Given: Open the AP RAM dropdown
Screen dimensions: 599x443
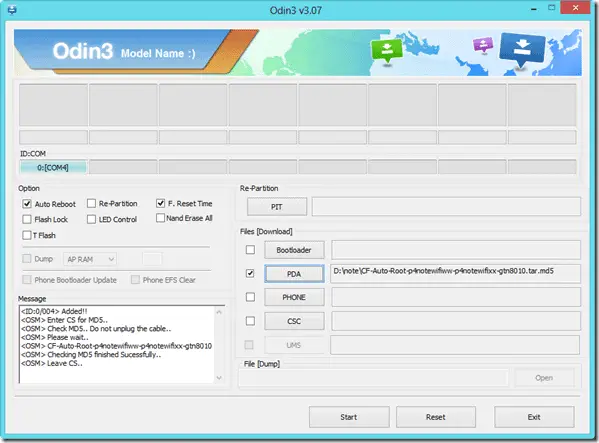Looking at the screenshot, I should (x=90, y=259).
